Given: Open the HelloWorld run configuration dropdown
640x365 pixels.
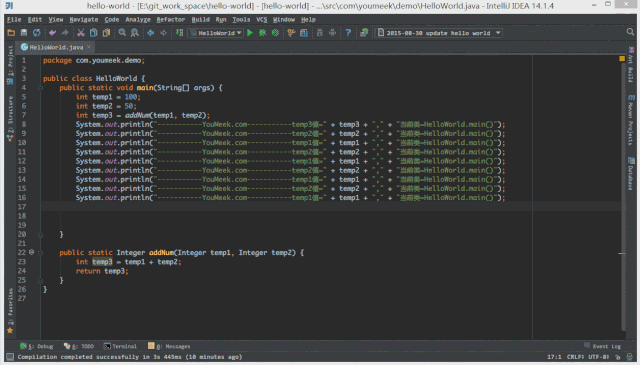Looking at the screenshot, I should [x=216, y=33].
